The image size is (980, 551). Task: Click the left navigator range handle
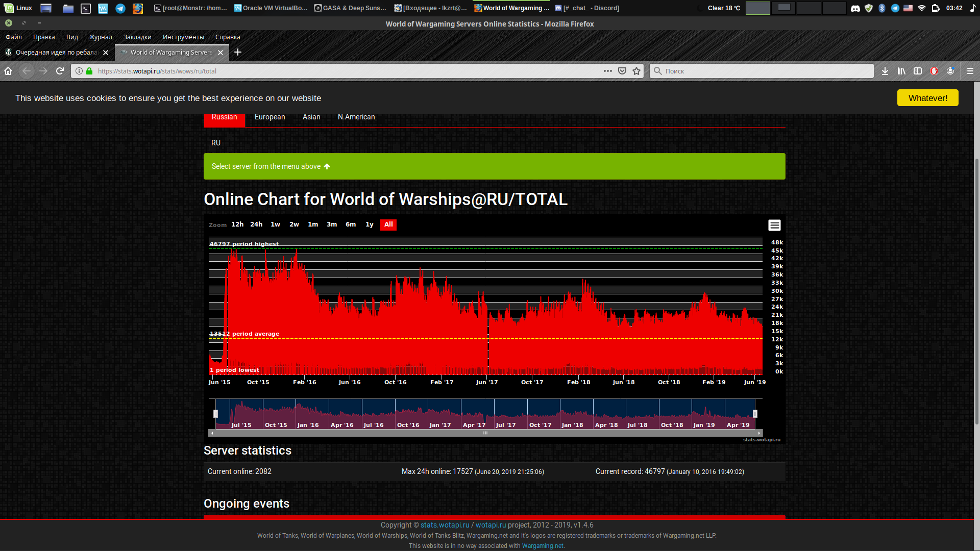tap(215, 414)
